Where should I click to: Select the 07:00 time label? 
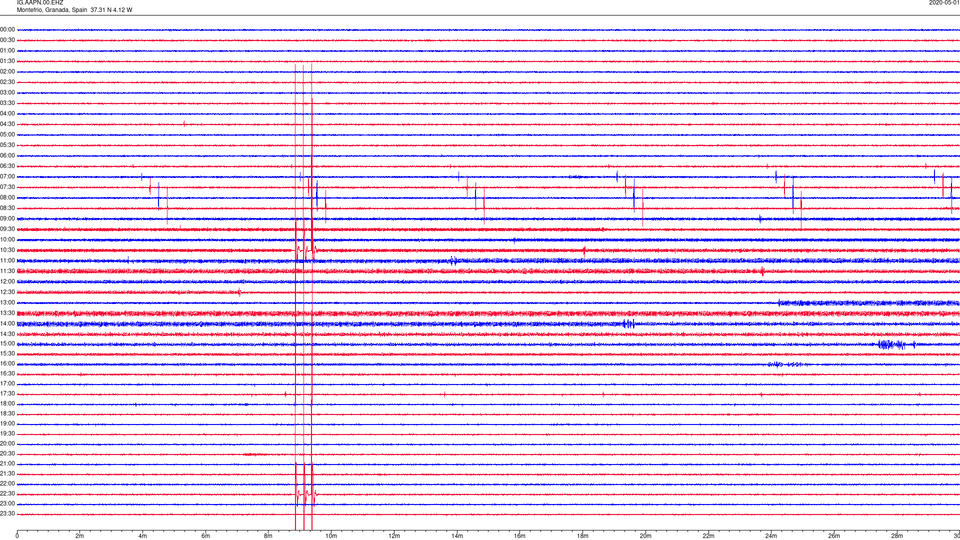click(x=7, y=177)
